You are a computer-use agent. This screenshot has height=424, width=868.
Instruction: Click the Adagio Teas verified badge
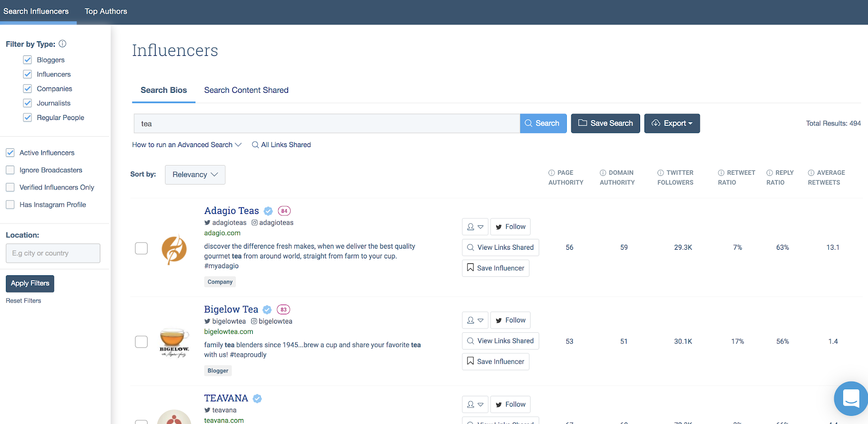click(268, 211)
